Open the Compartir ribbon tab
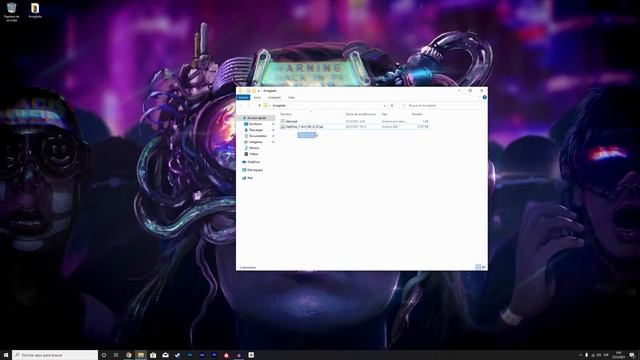This screenshot has height=360, width=640. click(274, 98)
